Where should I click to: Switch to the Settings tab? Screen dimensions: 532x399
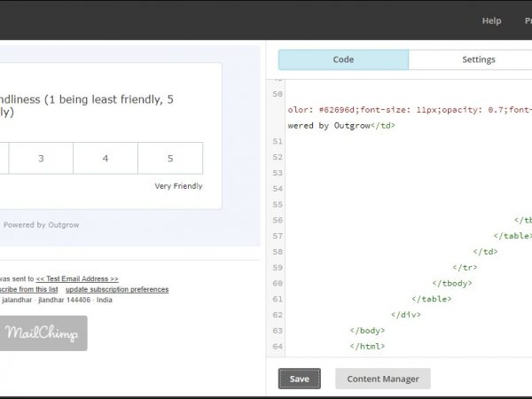pos(478,59)
